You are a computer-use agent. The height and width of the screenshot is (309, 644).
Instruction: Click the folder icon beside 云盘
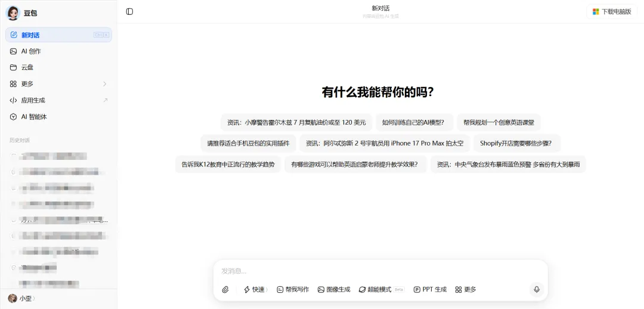click(14, 67)
